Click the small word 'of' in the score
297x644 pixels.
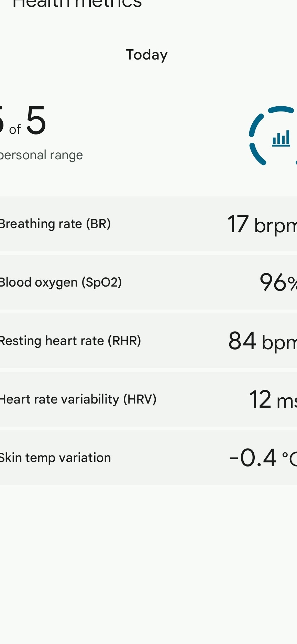[15, 130]
